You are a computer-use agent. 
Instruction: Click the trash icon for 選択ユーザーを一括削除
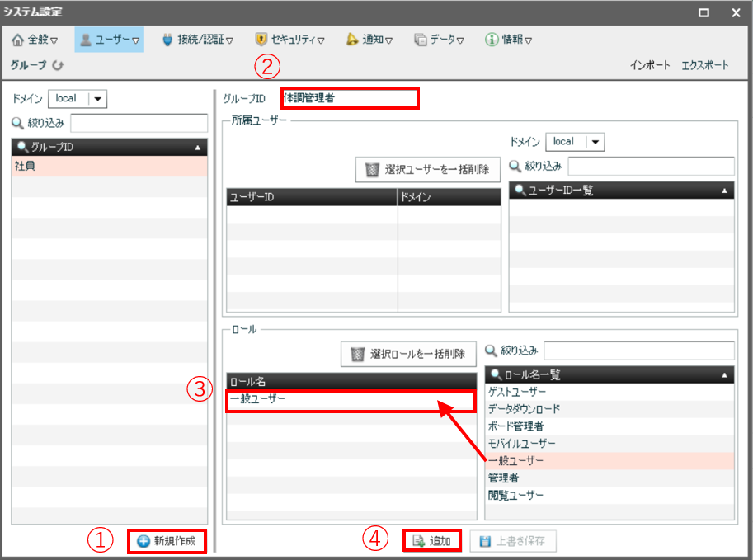click(373, 170)
